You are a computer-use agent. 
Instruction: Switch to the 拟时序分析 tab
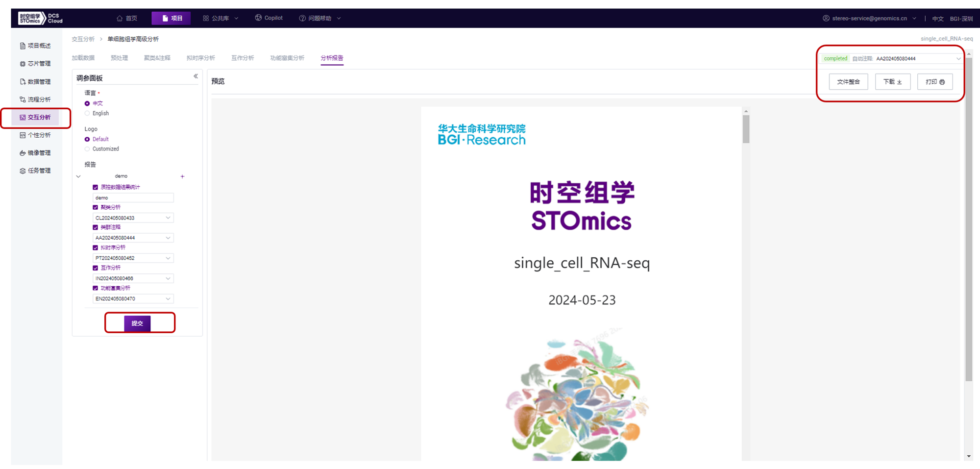(201, 58)
